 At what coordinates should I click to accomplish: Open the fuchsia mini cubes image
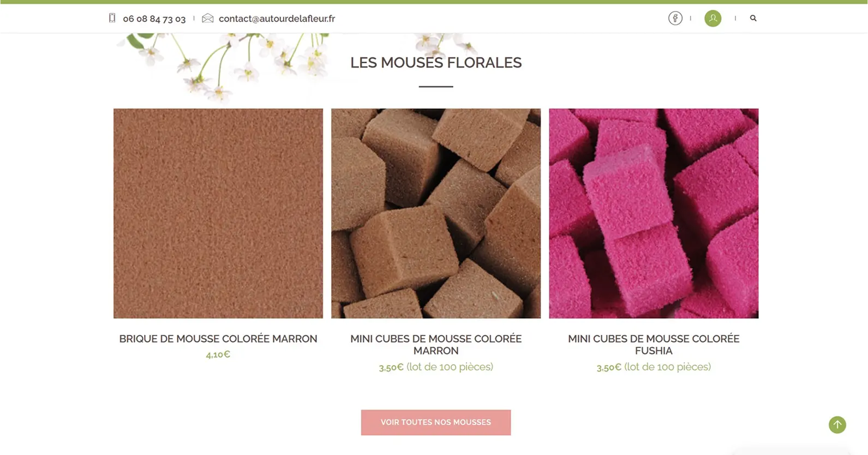coord(654,213)
